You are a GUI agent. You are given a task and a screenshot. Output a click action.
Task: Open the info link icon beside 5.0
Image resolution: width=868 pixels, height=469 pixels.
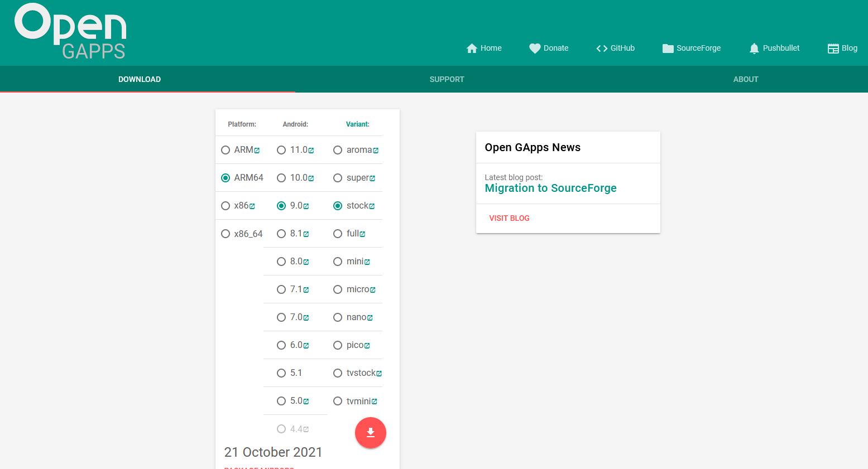click(306, 402)
